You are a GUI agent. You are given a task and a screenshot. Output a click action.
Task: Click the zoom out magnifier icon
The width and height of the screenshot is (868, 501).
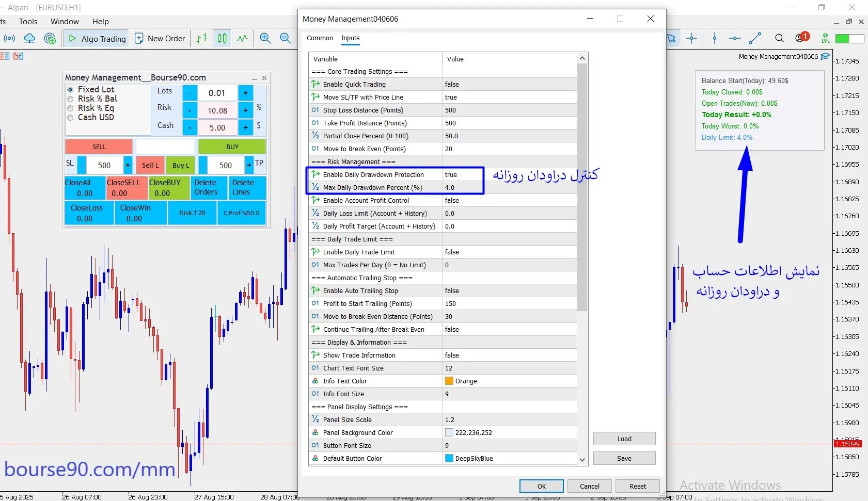[285, 38]
